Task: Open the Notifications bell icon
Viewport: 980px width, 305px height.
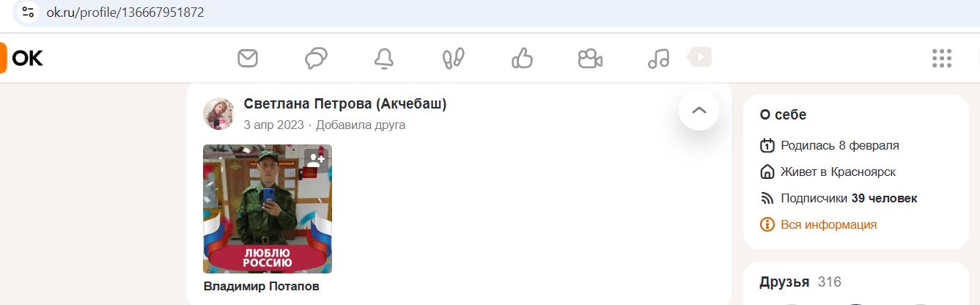Action: (x=384, y=59)
